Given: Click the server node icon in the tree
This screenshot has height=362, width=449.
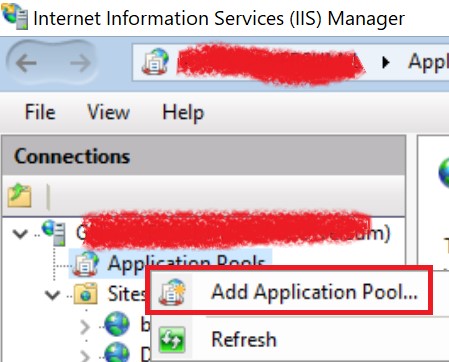Looking at the screenshot, I should coord(54,232).
